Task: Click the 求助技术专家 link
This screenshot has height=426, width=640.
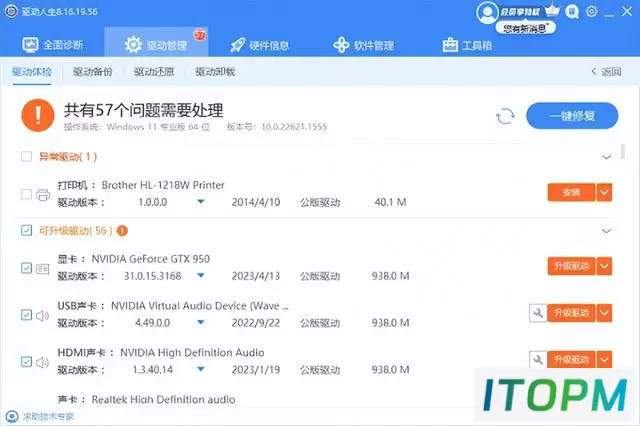Action: click(x=48, y=417)
